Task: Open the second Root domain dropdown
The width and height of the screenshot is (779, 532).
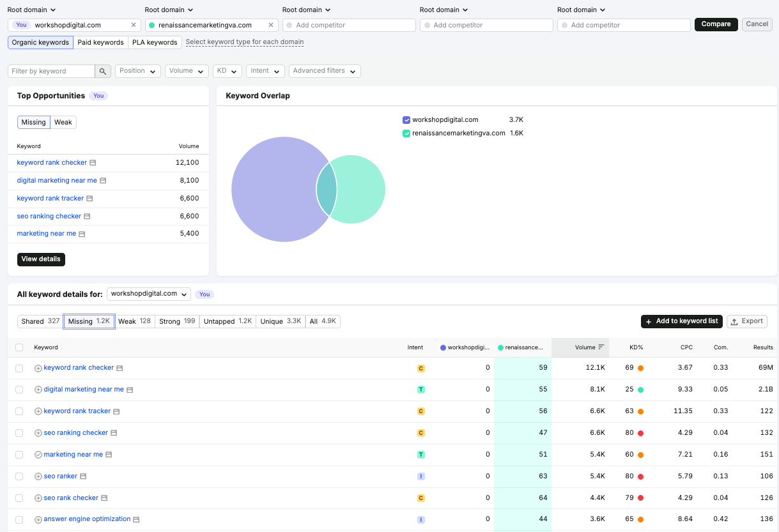Action: pyautogui.click(x=169, y=10)
